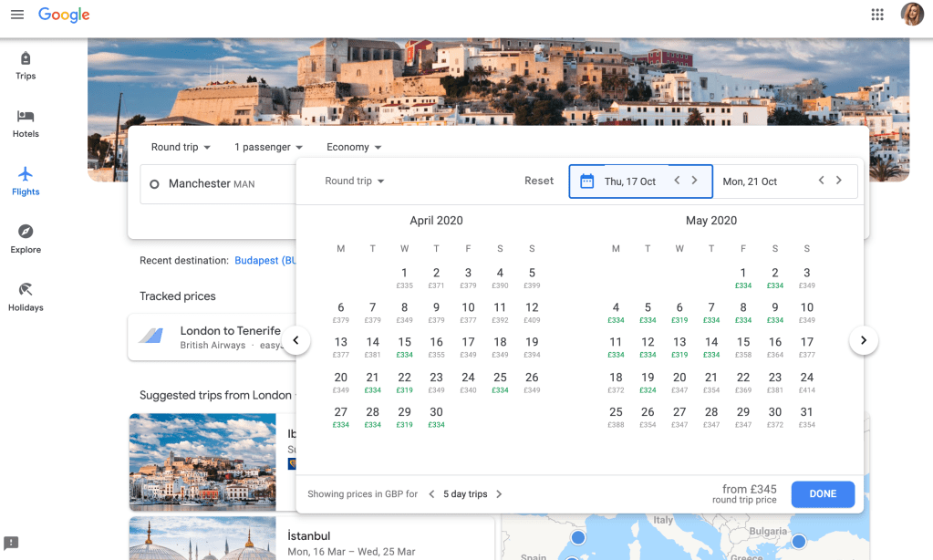Click Reset to clear dates
933x560 pixels.
(x=539, y=181)
